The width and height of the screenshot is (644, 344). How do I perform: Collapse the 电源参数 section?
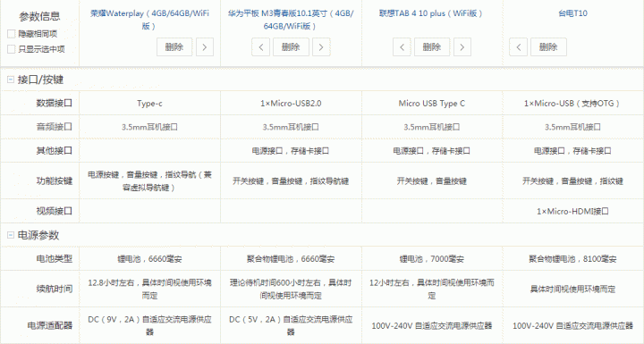tap(11, 235)
